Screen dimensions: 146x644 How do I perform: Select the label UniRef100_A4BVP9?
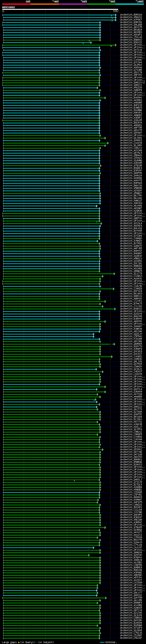(131, 90)
